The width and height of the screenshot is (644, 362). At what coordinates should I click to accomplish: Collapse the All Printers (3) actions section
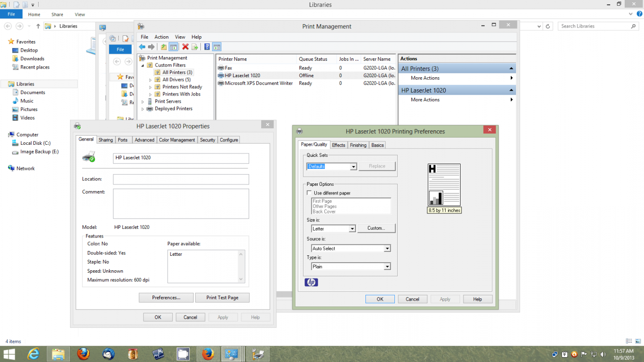pos(511,69)
